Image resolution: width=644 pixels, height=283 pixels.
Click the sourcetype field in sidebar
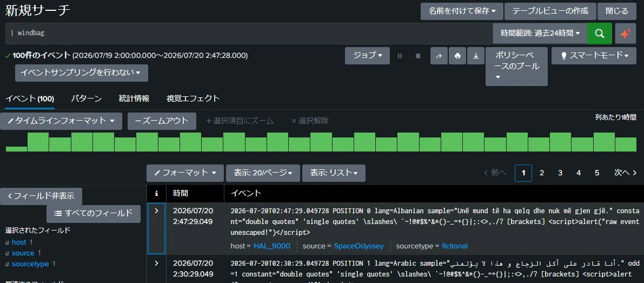pyautogui.click(x=30, y=264)
